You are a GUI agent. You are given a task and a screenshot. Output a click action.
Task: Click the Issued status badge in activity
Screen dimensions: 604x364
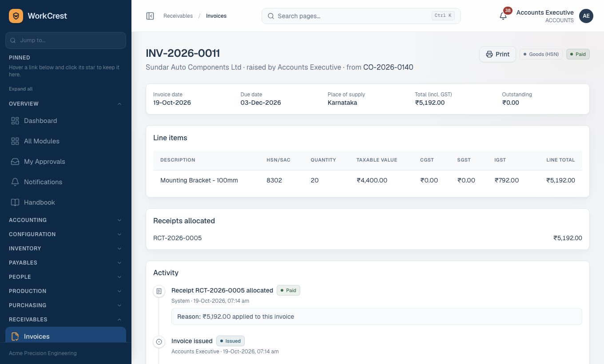point(230,341)
